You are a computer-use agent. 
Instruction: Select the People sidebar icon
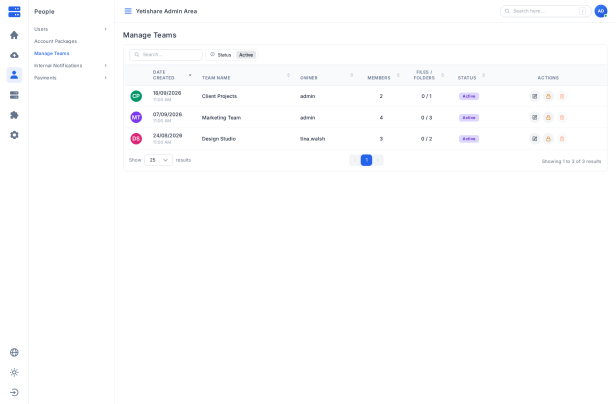pos(14,75)
